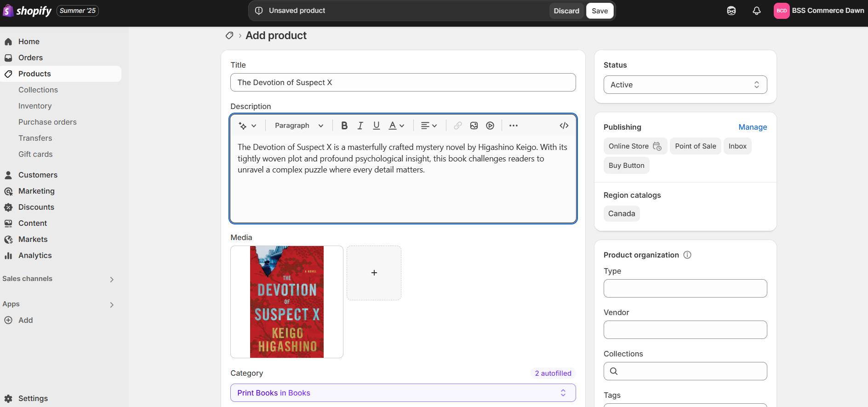
Task: Focus the Type input field
Action: coord(685,288)
